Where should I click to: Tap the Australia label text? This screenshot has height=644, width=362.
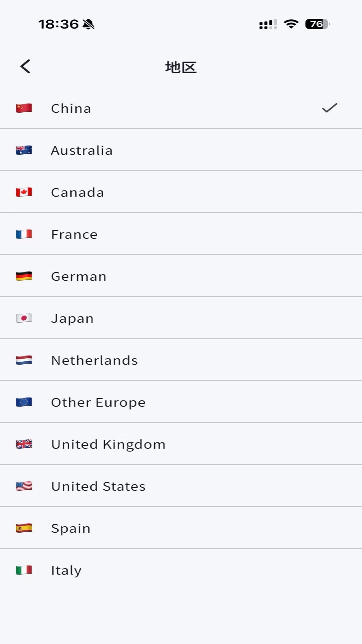82,150
